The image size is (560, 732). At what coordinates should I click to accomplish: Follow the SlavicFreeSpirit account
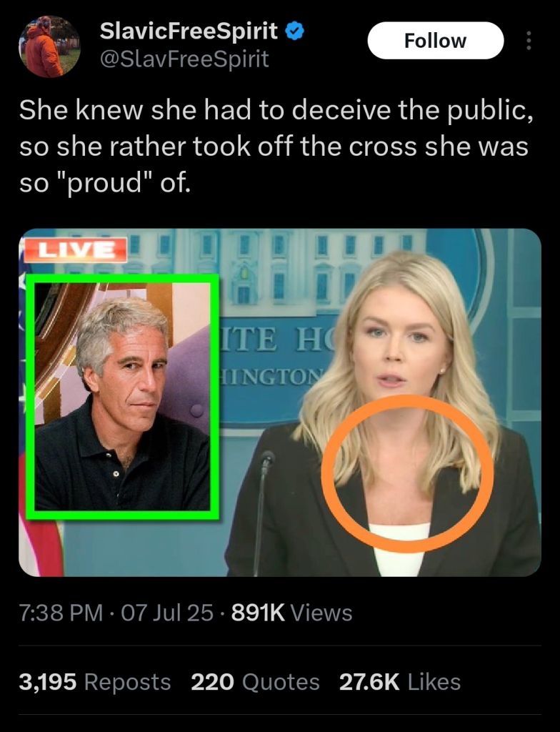[436, 41]
